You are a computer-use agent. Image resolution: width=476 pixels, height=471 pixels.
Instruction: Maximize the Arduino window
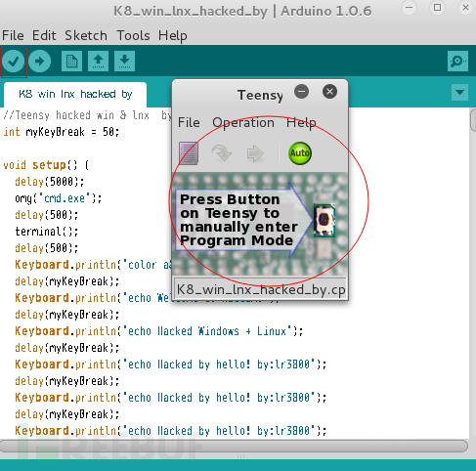click(437, 8)
